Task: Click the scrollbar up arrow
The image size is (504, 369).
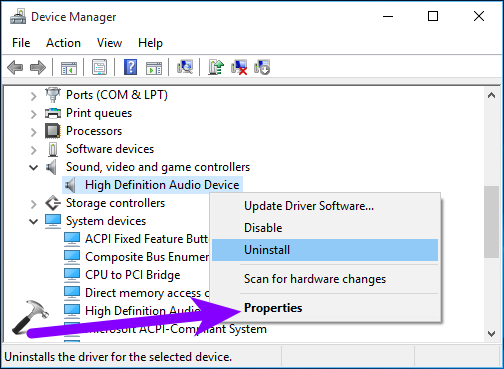Action: click(491, 95)
